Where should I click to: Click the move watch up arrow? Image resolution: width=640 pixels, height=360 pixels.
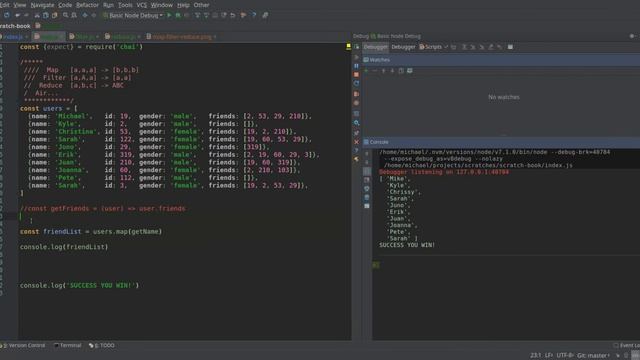point(383,71)
